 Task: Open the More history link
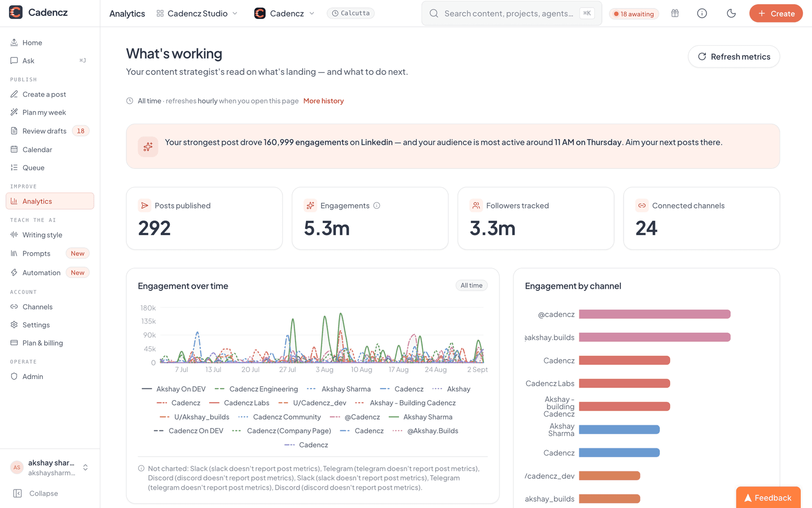point(323,101)
